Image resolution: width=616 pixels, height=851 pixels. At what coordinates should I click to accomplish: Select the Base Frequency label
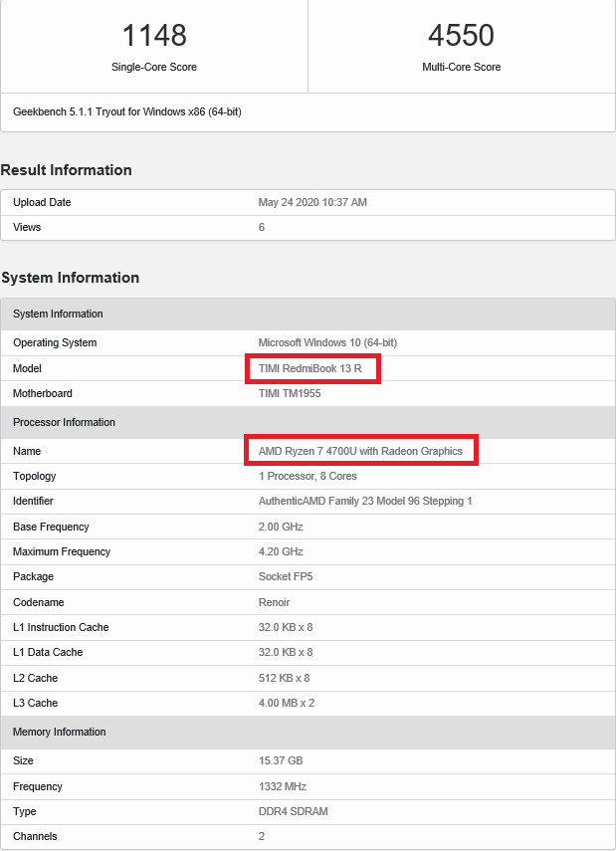(51, 527)
